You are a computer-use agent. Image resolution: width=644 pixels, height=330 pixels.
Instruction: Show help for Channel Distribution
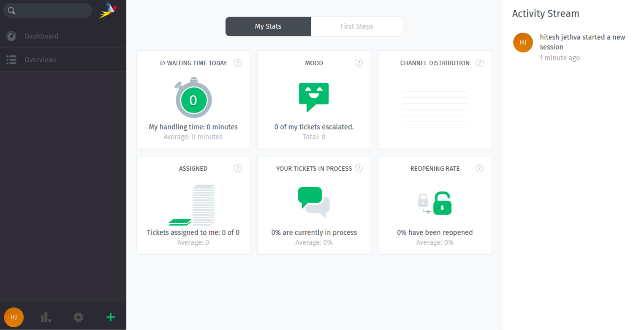click(x=479, y=63)
